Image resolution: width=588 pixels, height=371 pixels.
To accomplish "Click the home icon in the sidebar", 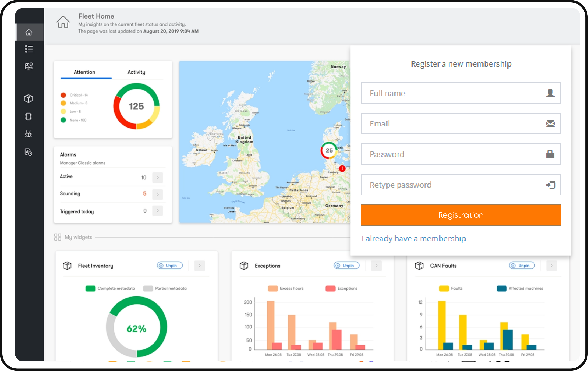I will (29, 32).
